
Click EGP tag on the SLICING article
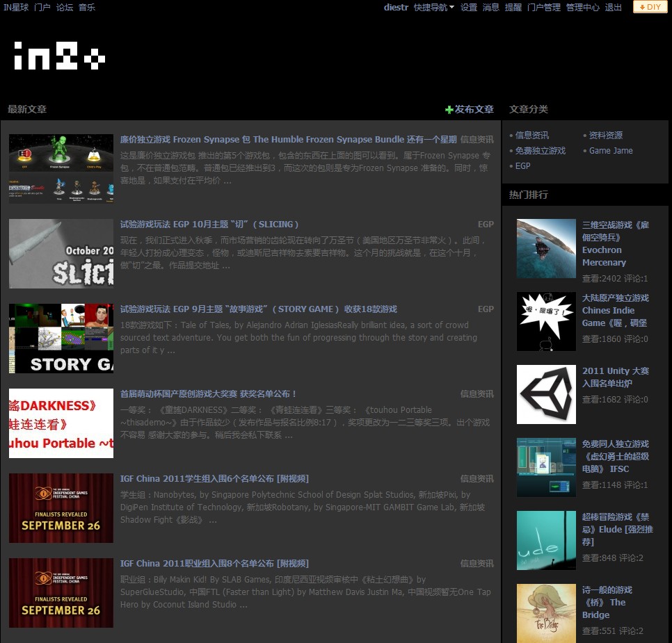click(486, 225)
